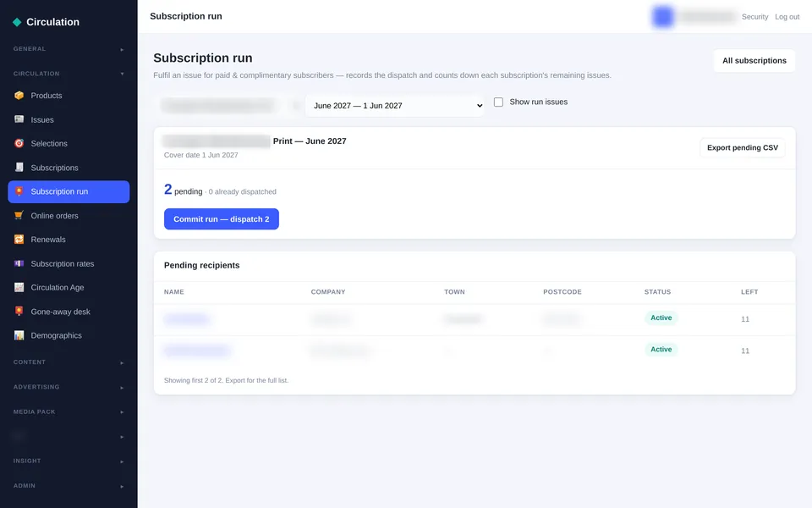Click the LEFT column header
Viewport: 812px width, 508px height.
(x=749, y=292)
